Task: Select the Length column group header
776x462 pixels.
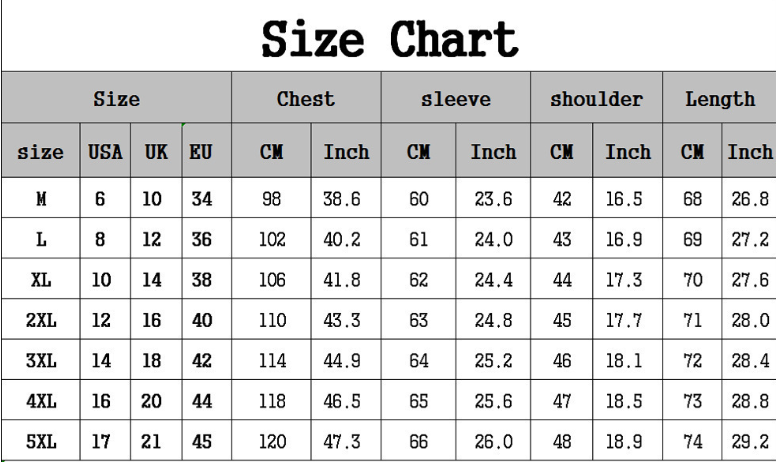Action: pos(720,99)
